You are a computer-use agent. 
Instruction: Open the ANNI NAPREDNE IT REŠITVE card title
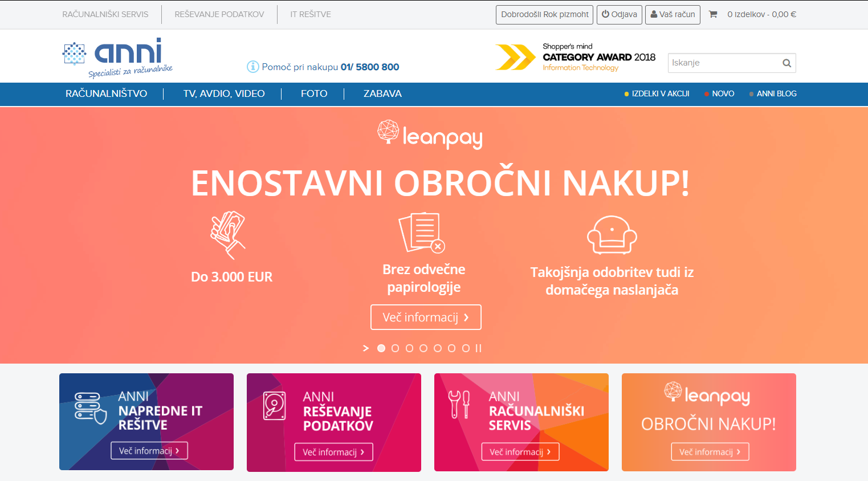pos(160,410)
